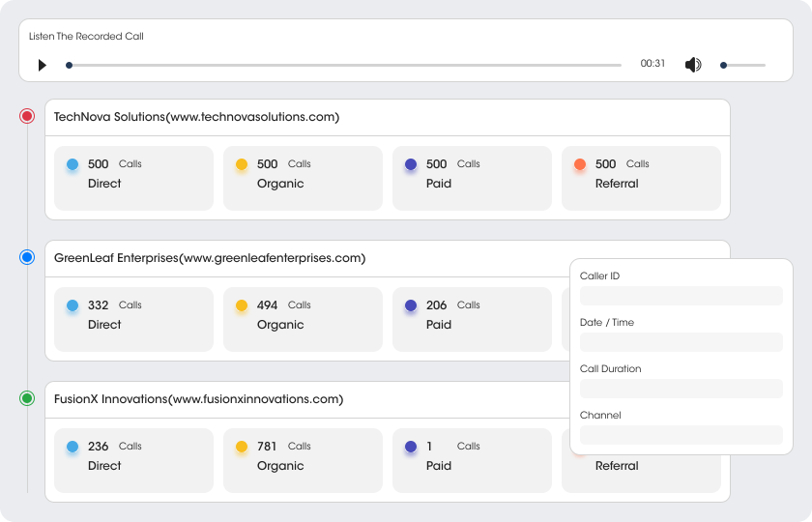This screenshot has width=812, height=522.
Task: Expand FusionX Innovations header row
Action: (307, 400)
